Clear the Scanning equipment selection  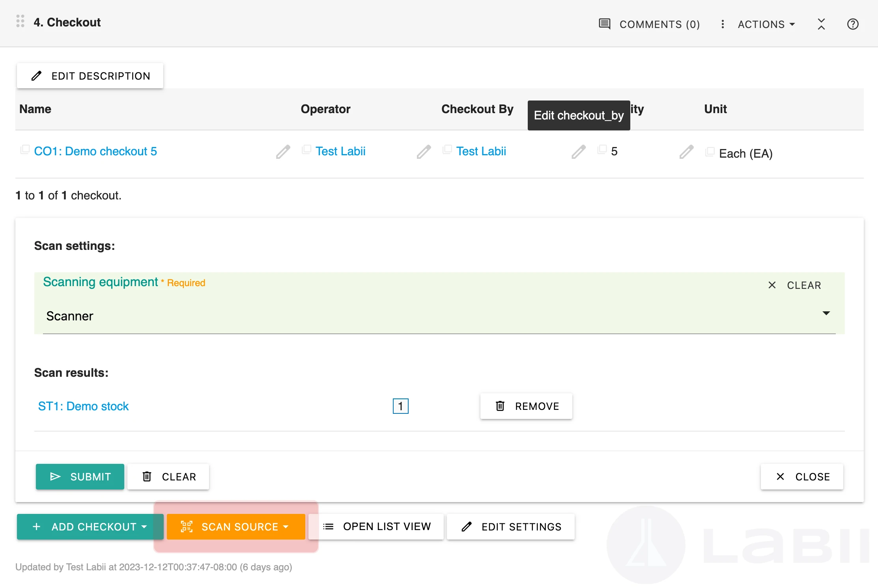(x=795, y=285)
